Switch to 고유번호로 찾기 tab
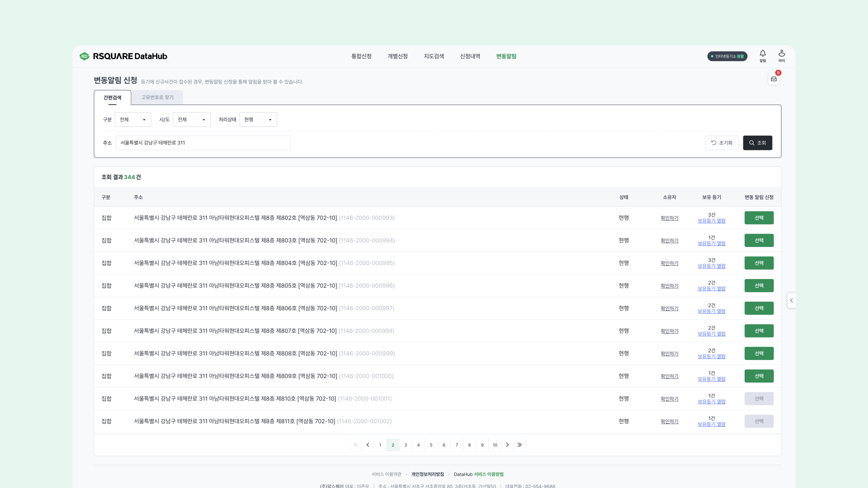Image resolution: width=868 pixels, height=488 pixels. 157,97
